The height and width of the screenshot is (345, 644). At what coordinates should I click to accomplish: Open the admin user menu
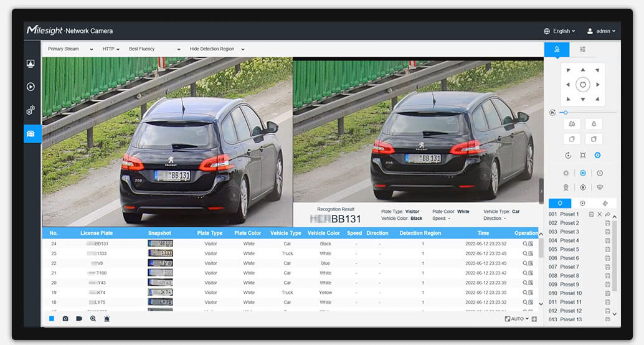click(x=602, y=31)
